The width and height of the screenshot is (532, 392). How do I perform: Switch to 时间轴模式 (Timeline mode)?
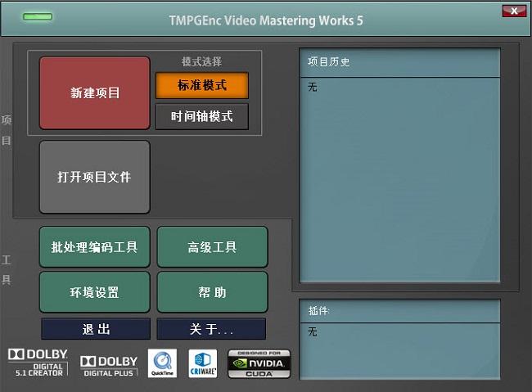pyautogui.click(x=201, y=116)
